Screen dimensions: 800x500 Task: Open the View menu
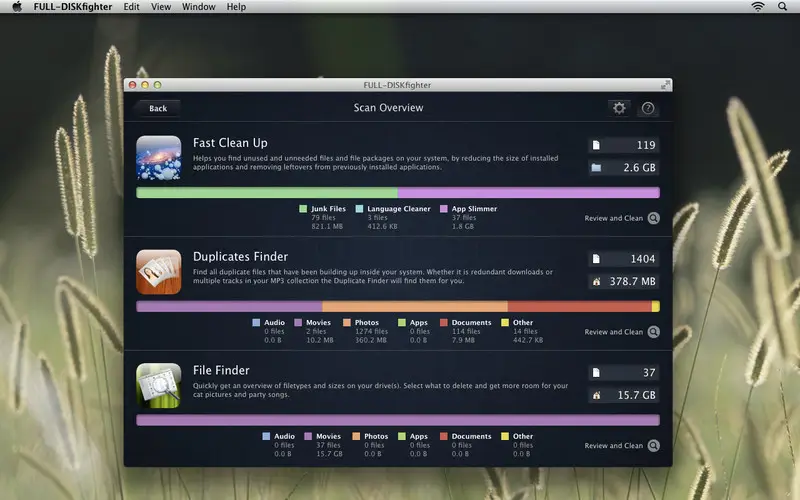click(161, 7)
